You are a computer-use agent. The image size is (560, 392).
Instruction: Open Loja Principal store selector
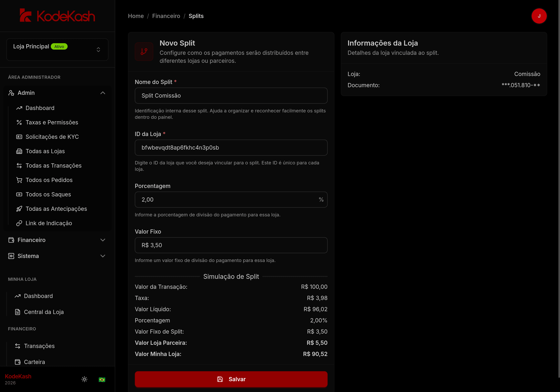[x=57, y=50]
